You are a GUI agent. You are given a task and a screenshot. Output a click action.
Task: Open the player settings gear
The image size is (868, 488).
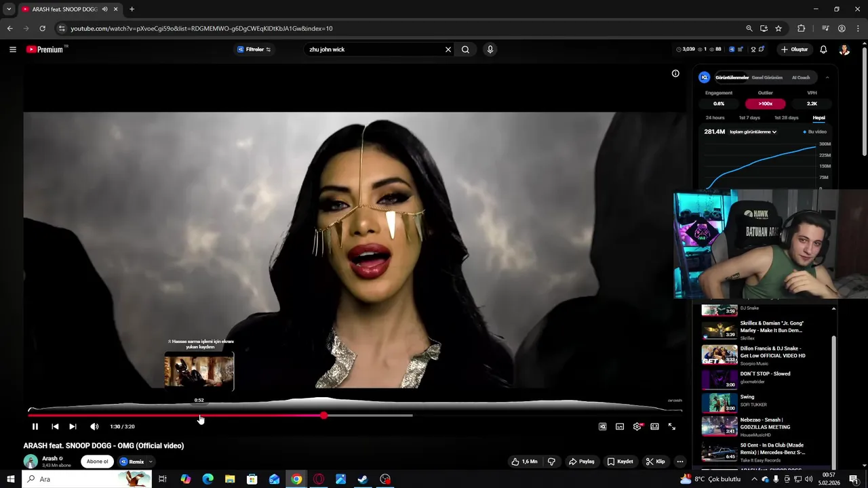click(637, 426)
